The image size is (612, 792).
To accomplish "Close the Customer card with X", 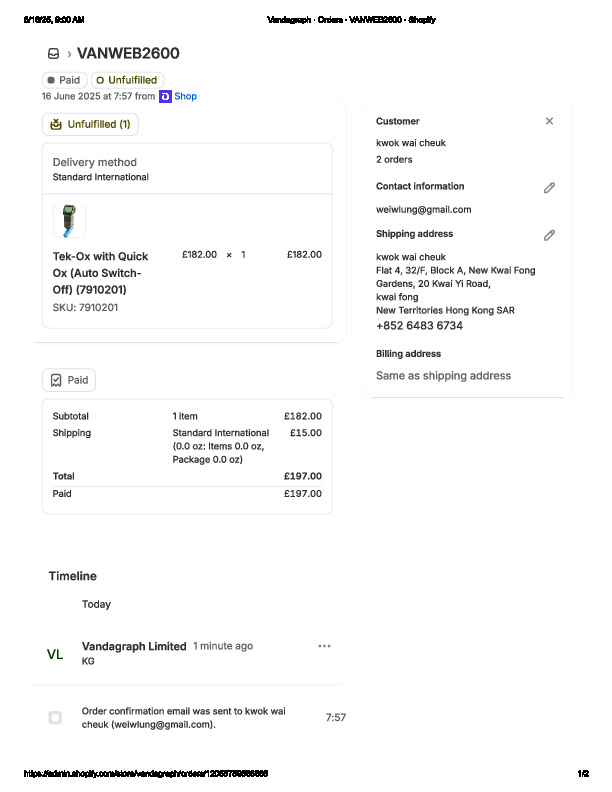I will (x=549, y=121).
